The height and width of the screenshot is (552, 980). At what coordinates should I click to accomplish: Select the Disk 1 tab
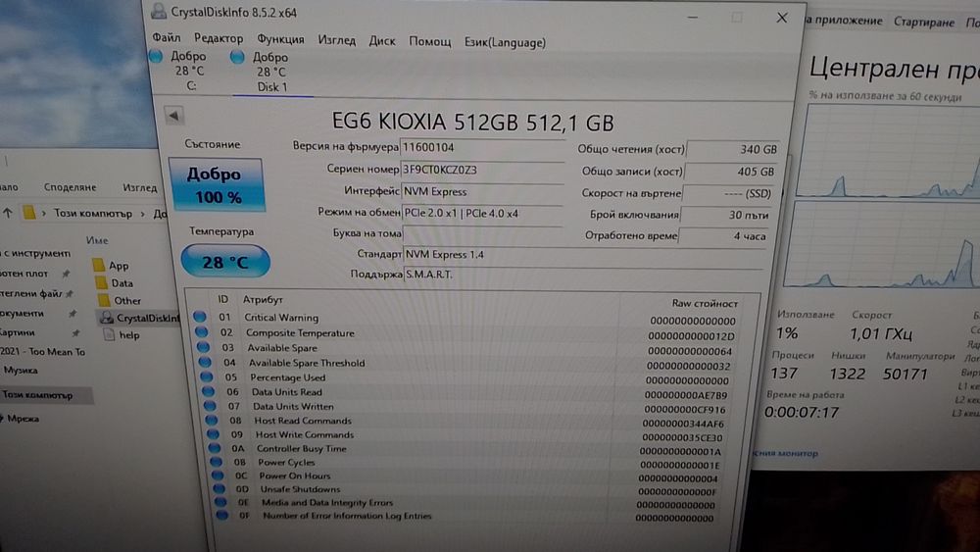(x=270, y=72)
